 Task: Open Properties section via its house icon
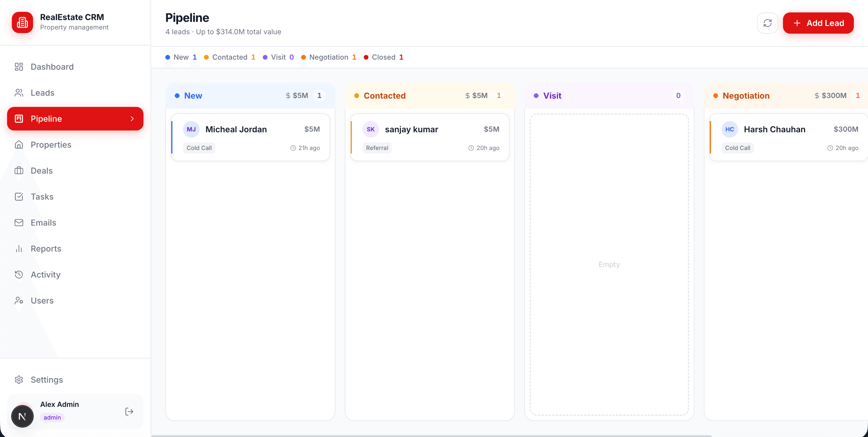[x=19, y=145]
